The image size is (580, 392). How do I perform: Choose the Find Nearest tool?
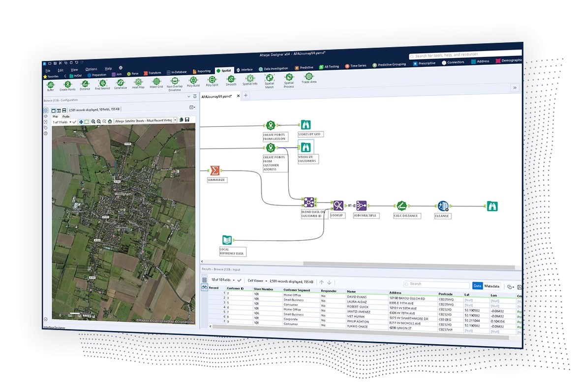pyautogui.click(x=102, y=85)
